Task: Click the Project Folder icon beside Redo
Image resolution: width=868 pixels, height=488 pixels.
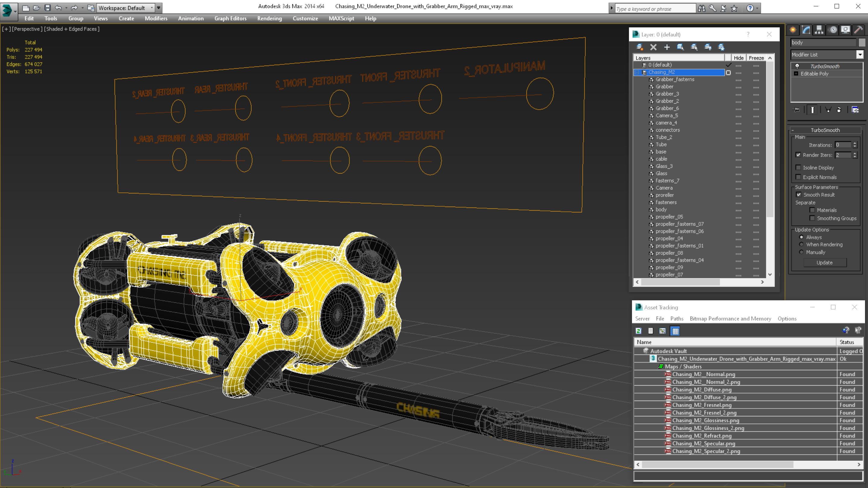Action: point(91,8)
